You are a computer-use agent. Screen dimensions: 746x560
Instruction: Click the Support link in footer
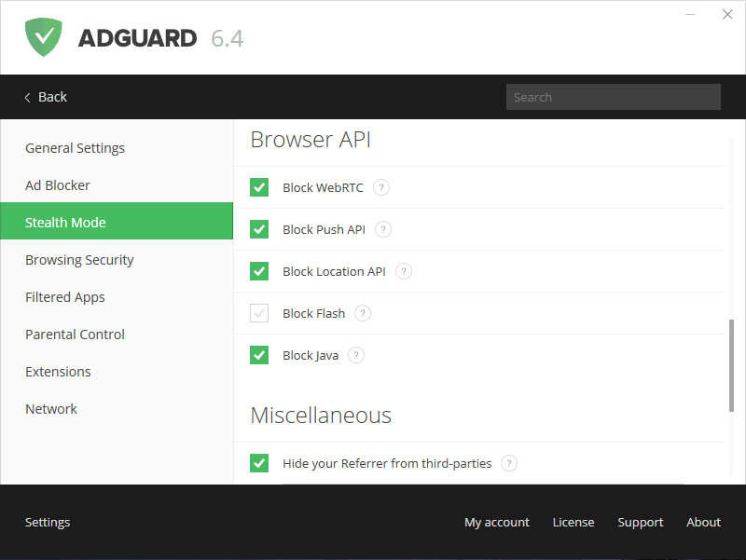click(x=641, y=522)
